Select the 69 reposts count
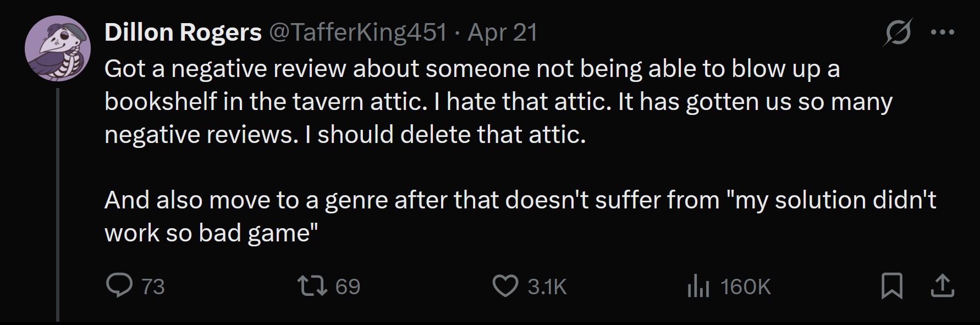 coord(348,287)
